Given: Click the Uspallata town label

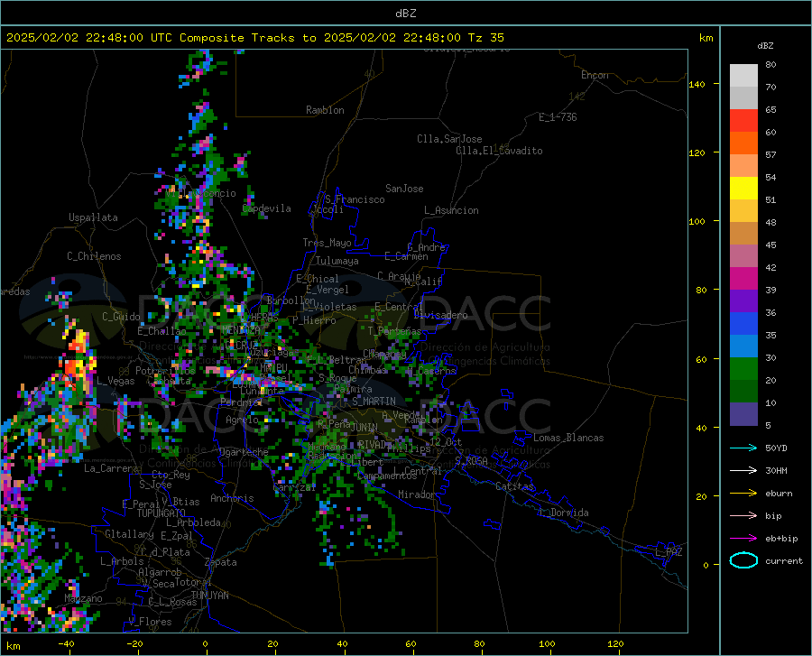Looking at the screenshot, I should click(93, 217).
